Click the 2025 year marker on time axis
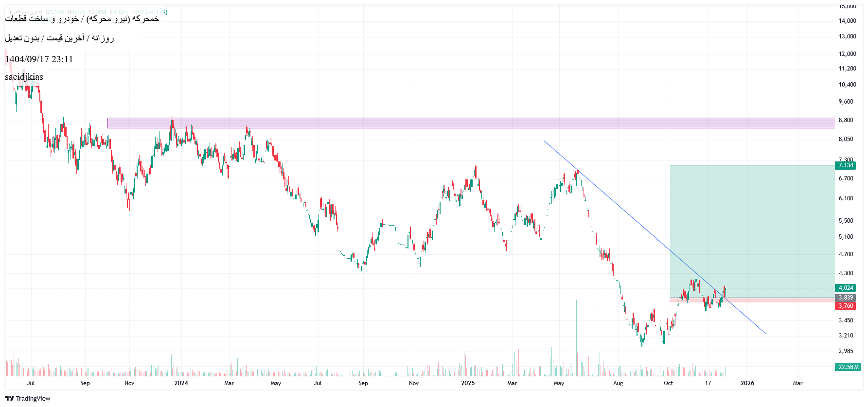Image resolution: width=868 pixels, height=407 pixels. [468, 383]
